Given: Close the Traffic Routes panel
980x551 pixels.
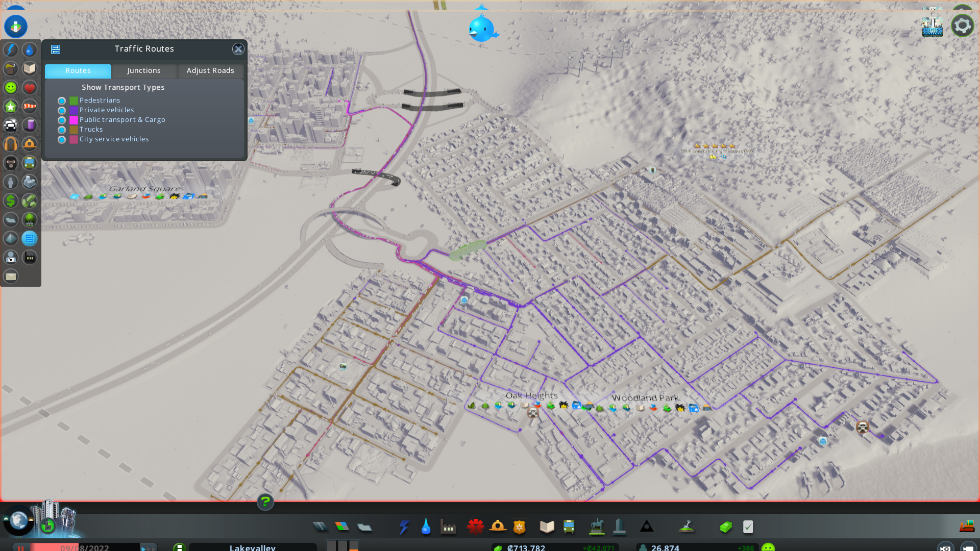Looking at the screenshot, I should (238, 49).
